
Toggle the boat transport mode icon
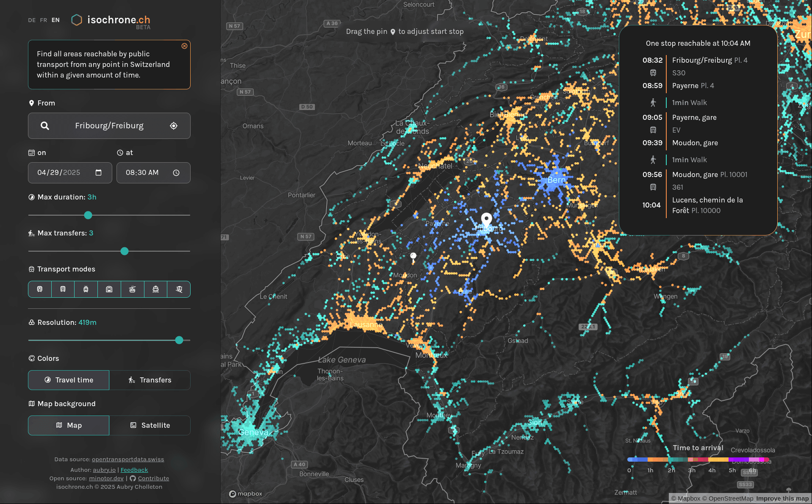tap(155, 289)
